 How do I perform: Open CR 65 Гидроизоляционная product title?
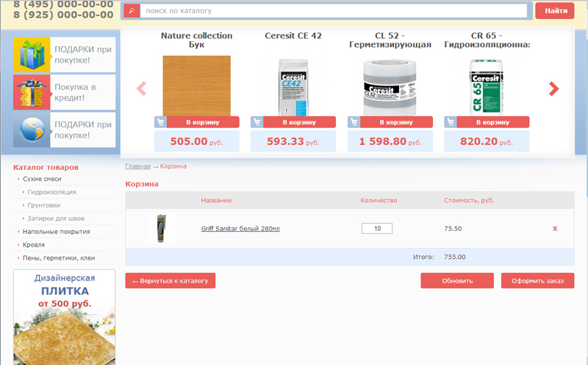[x=487, y=40]
